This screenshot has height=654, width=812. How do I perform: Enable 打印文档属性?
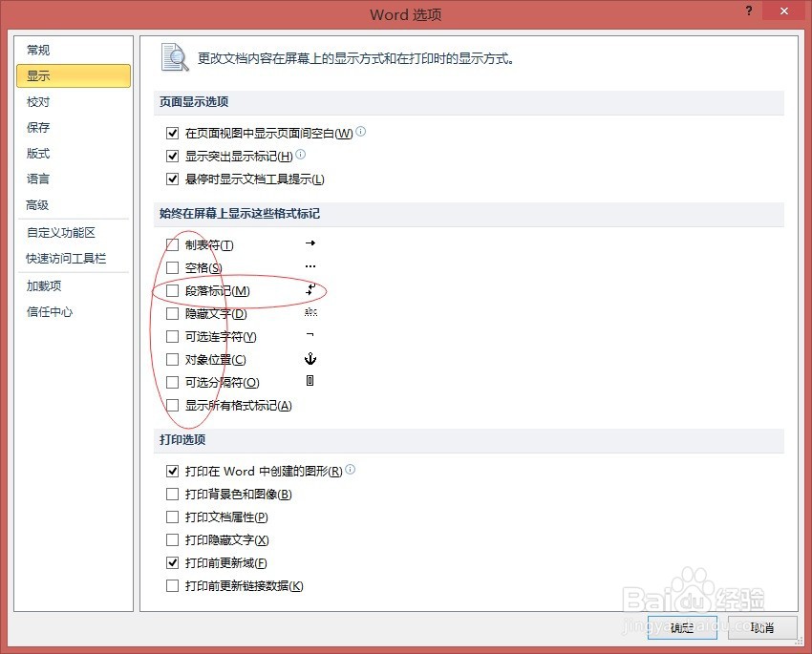173,517
